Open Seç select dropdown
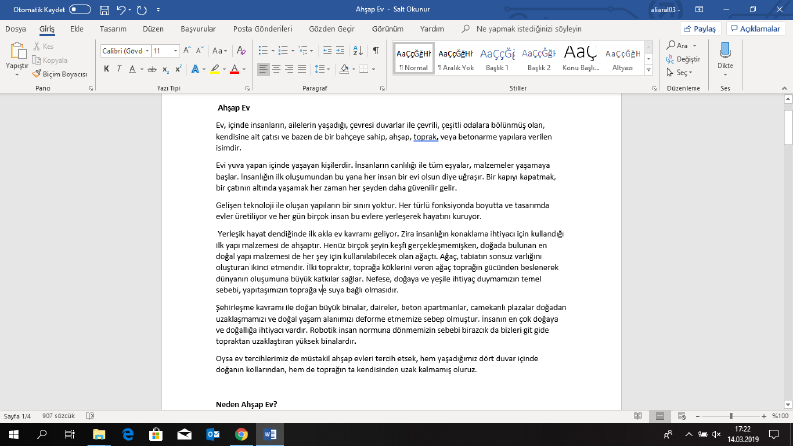Screen dimensions: 793x446 click(x=679, y=73)
